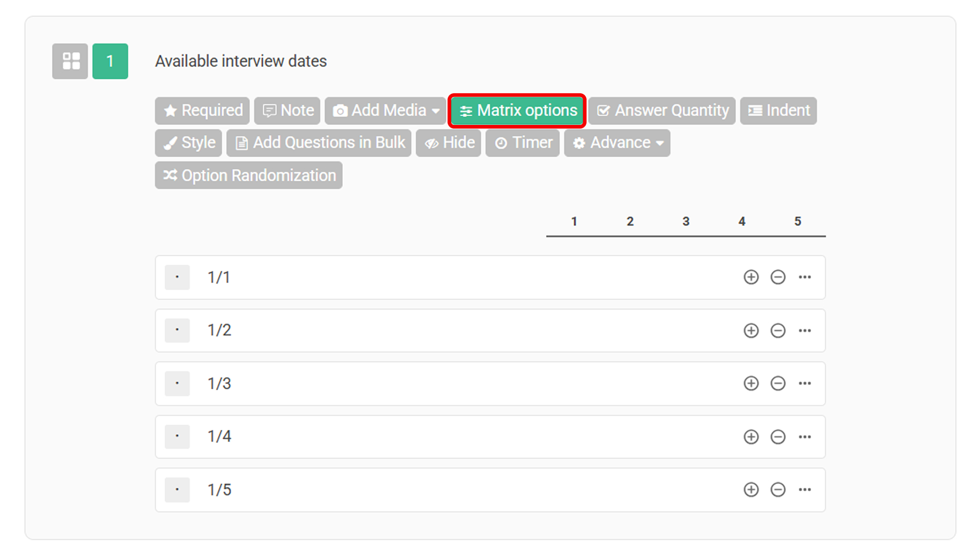Click the grid question-type icon beside question 1
Viewport: 980px width, 556px height.
(70, 61)
